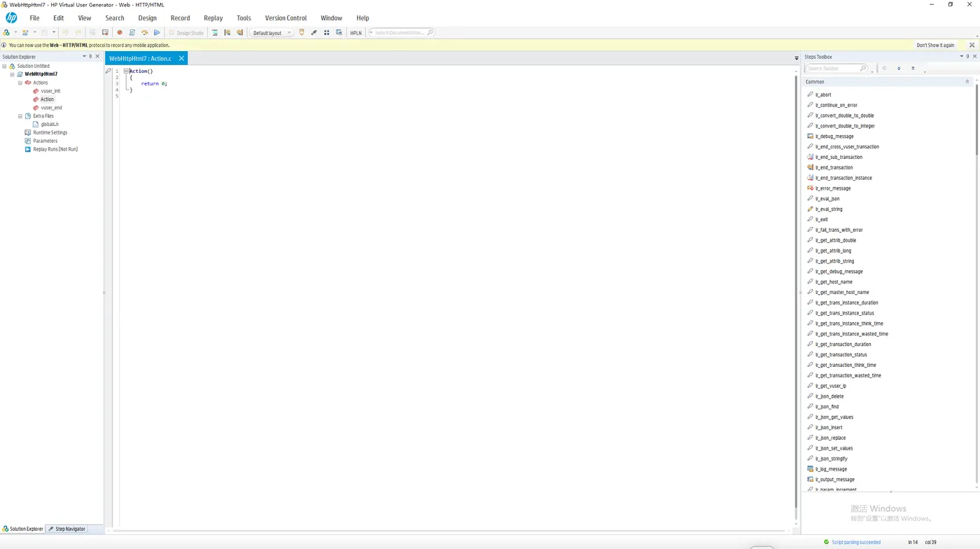The width and height of the screenshot is (980, 549).
Task: Click the Solution Untitled icon in tree
Action: pyautogui.click(x=12, y=66)
